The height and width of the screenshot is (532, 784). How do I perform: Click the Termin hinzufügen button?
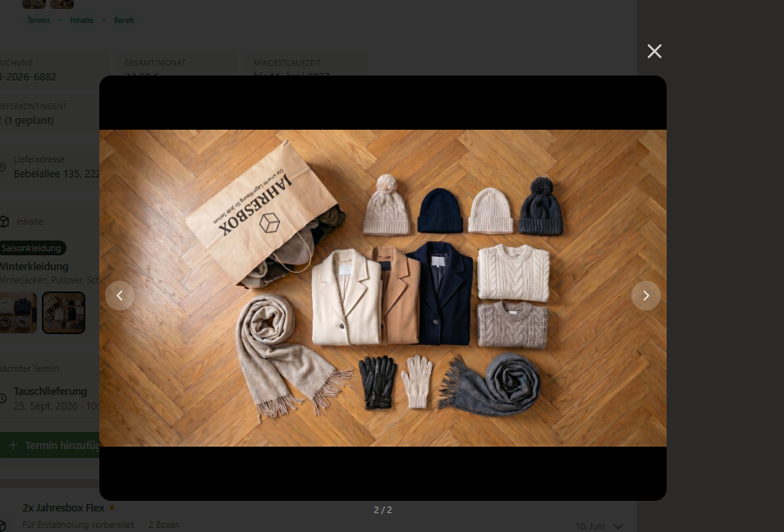tap(50, 445)
